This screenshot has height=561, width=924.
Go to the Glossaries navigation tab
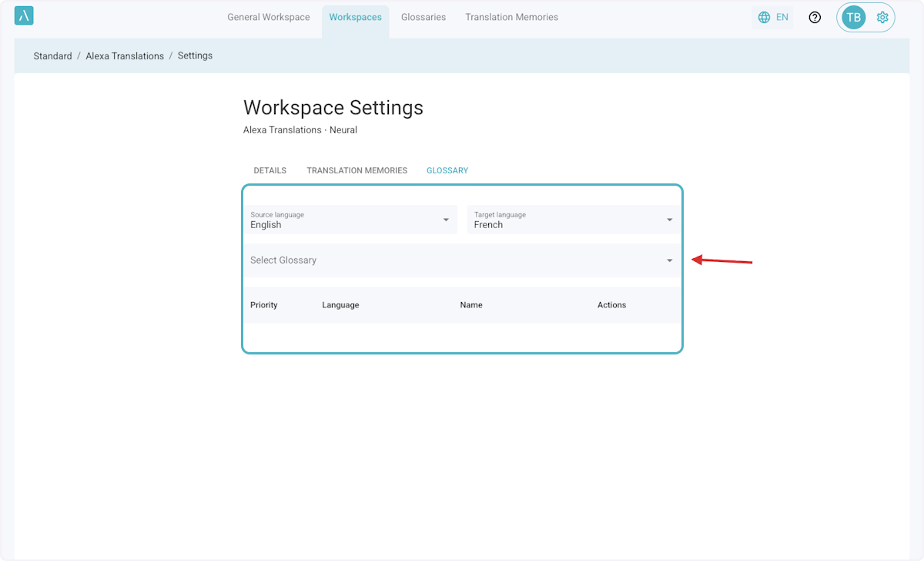423,17
